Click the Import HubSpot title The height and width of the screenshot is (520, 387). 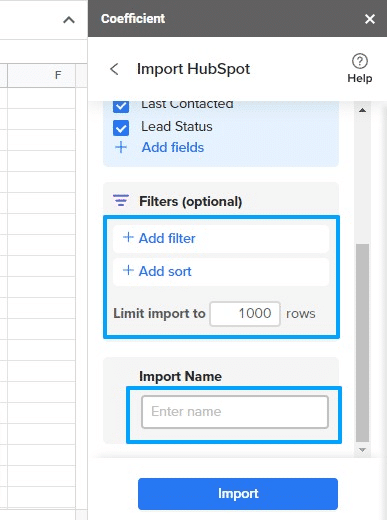click(193, 69)
